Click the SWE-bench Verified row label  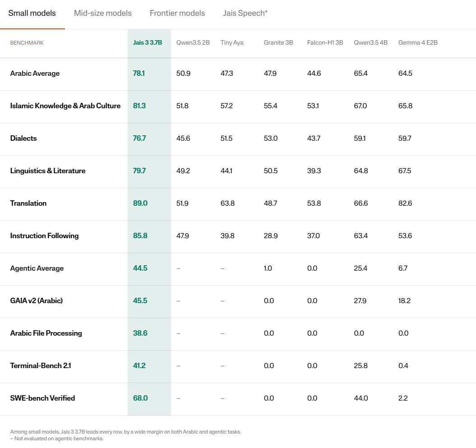point(42,398)
